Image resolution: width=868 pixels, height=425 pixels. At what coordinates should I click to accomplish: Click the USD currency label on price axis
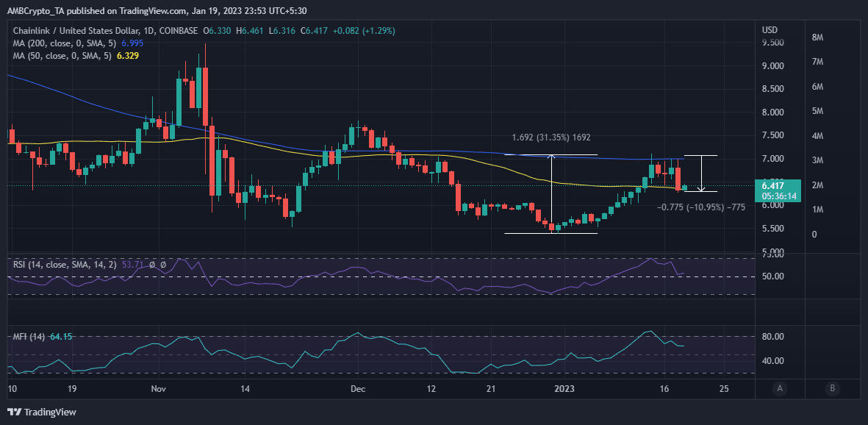click(x=770, y=29)
